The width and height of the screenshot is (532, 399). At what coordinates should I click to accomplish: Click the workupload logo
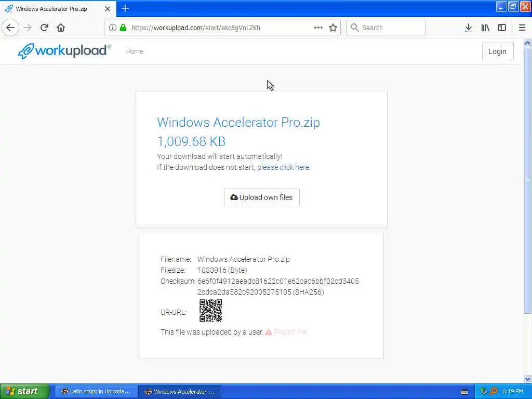[64, 51]
